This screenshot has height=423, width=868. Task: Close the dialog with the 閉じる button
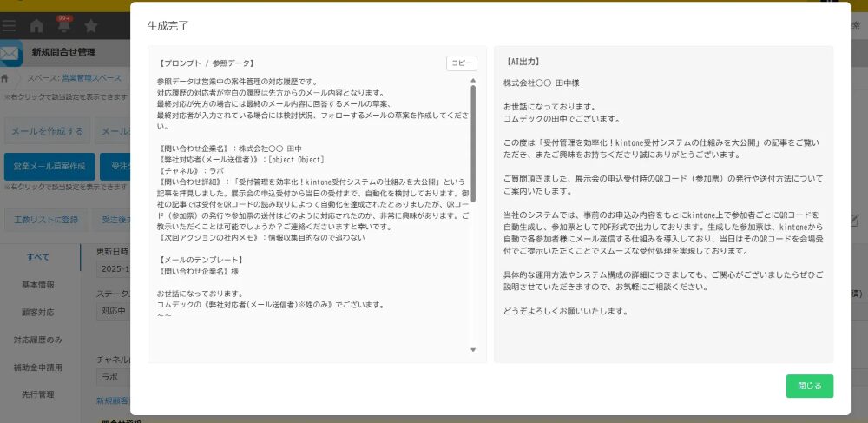[x=809, y=386]
